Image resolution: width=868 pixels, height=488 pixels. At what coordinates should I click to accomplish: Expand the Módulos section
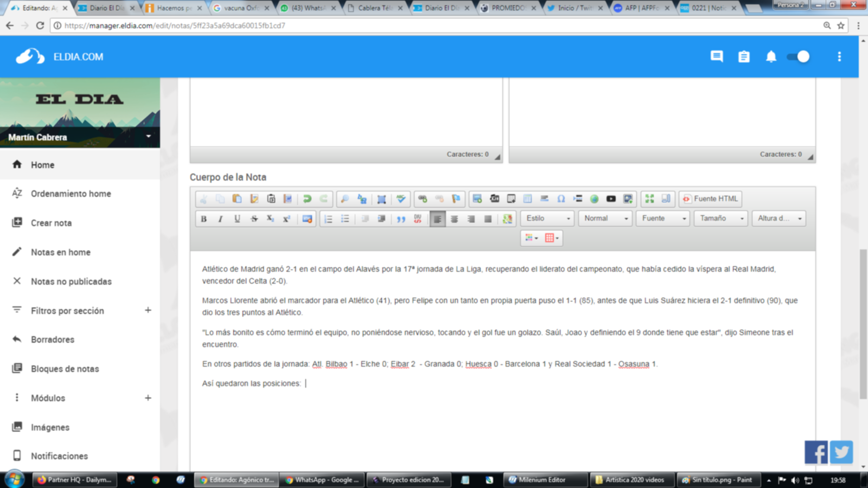(x=148, y=398)
